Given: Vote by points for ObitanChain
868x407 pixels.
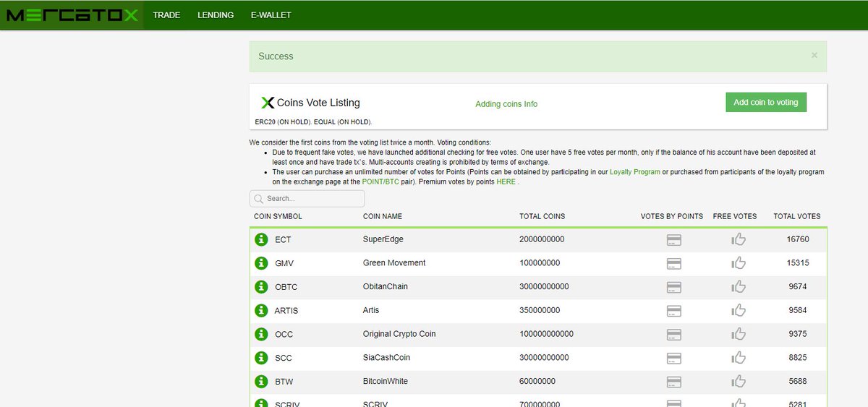Looking at the screenshot, I should (673, 287).
